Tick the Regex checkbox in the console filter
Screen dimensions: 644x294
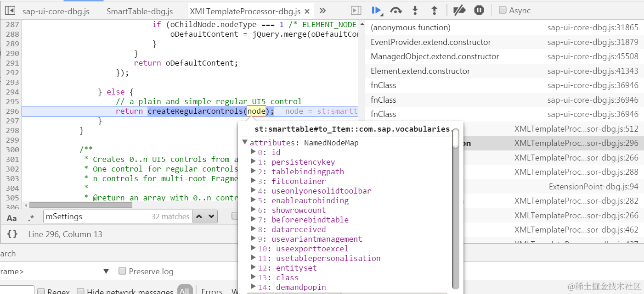click(41, 291)
